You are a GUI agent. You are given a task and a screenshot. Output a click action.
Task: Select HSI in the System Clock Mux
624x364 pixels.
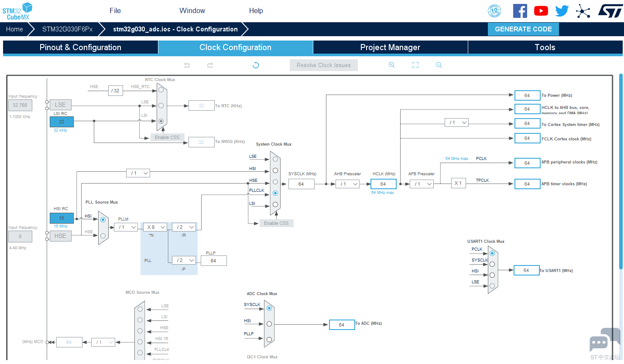[275, 170]
